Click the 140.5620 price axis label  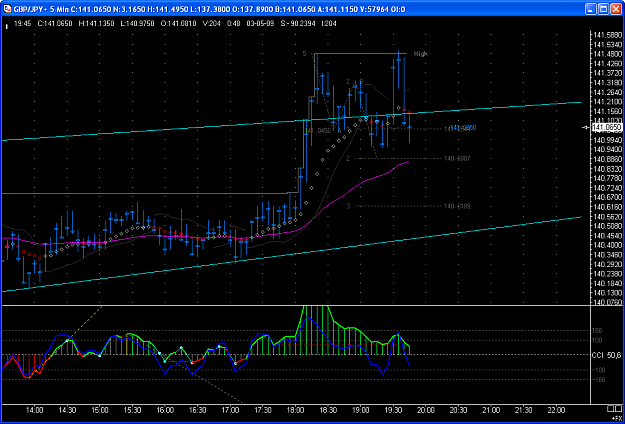[x=607, y=217]
